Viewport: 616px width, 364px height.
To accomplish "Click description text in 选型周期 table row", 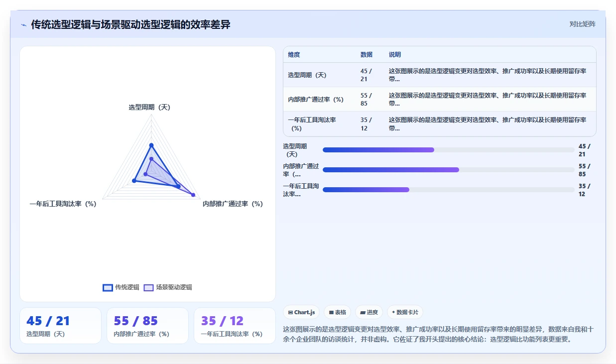I will (x=488, y=75).
